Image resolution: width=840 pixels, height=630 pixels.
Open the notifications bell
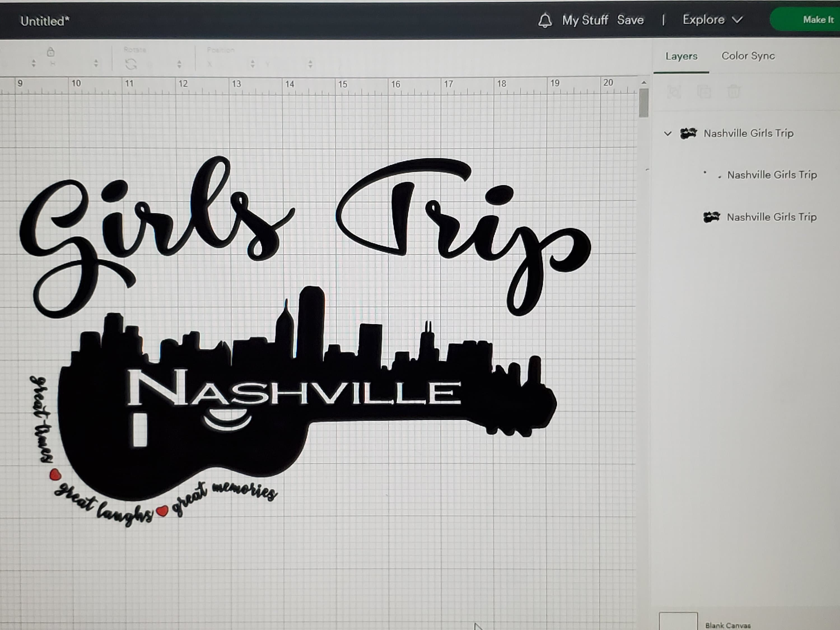tap(546, 20)
